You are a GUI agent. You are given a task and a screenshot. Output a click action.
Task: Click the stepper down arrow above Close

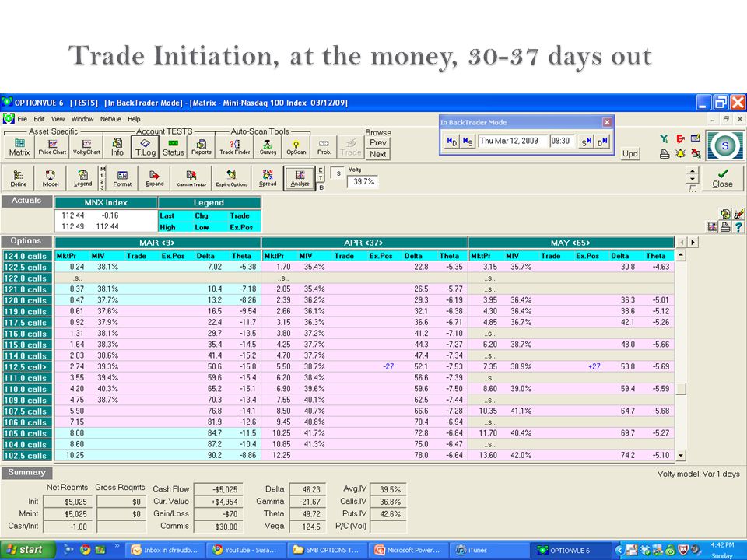coord(693,180)
